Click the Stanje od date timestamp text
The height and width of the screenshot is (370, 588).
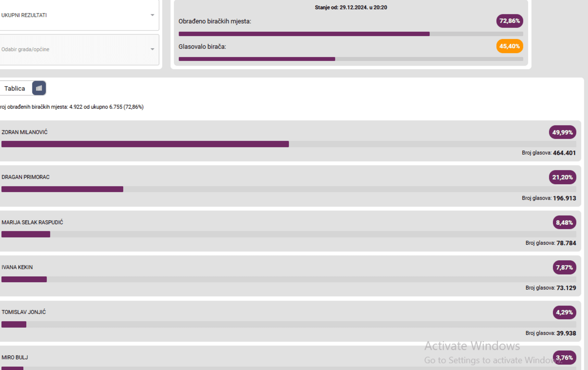[x=351, y=8]
